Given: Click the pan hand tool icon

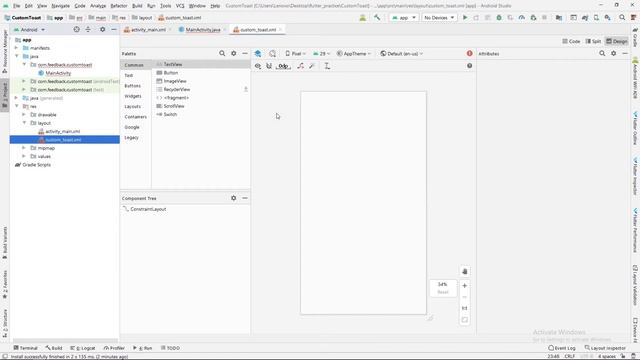Looking at the screenshot, I should 464,271.
